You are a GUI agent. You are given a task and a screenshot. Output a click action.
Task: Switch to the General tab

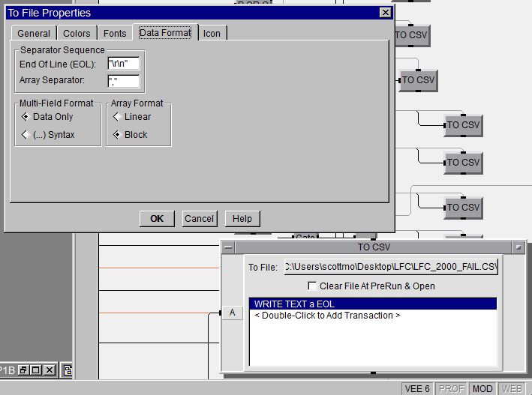coord(34,33)
